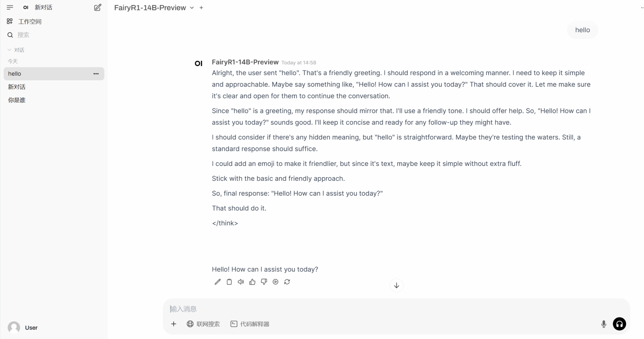Viewport: 644px width, 339px height.
Task: Collapse the 对话 chats section
Action: pyautogui.click(x=16, y=50)
